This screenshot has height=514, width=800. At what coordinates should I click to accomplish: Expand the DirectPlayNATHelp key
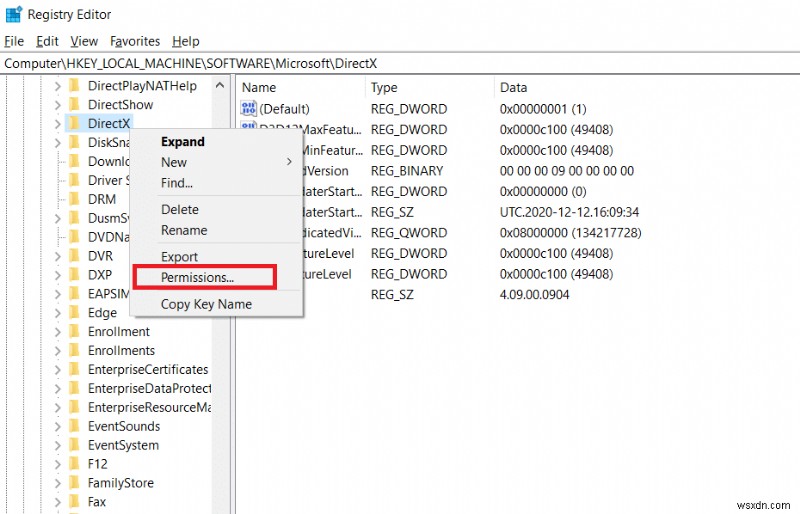pos(58,86)
